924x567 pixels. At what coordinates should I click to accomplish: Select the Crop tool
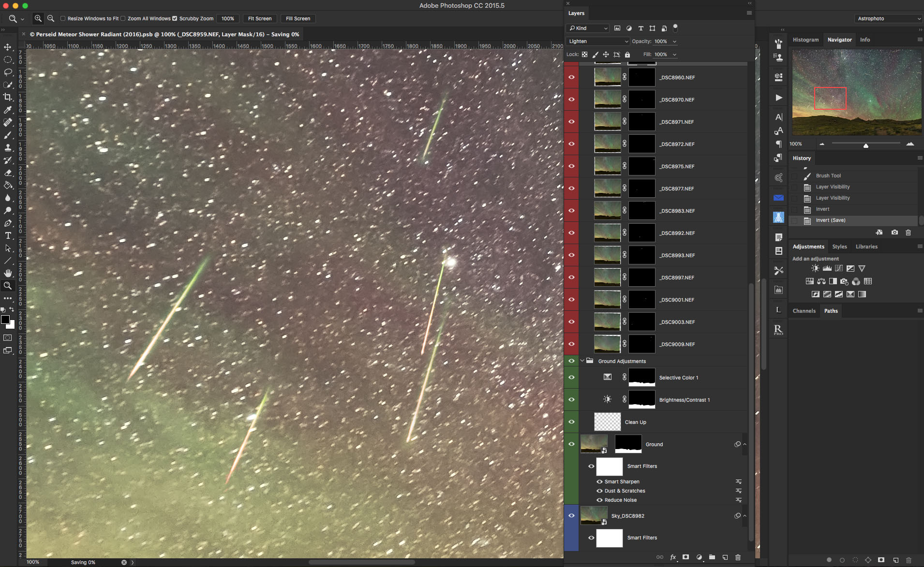pyautogui.click(x=8, y=97)
